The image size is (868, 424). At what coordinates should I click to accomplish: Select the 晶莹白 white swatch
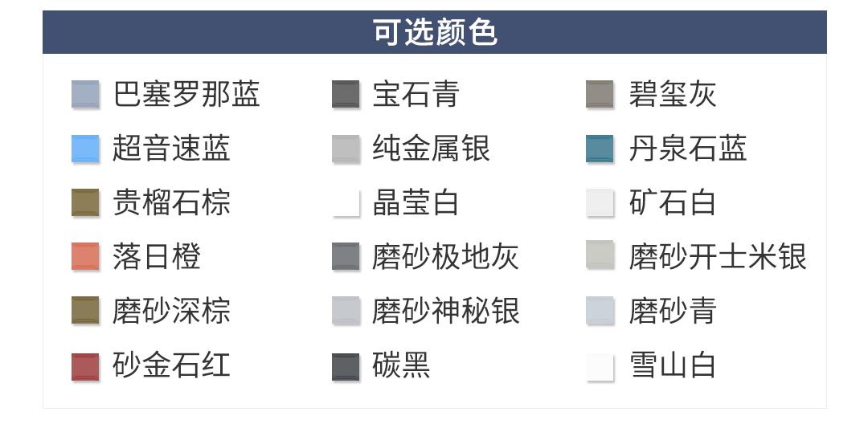click(x=346, y=203)
